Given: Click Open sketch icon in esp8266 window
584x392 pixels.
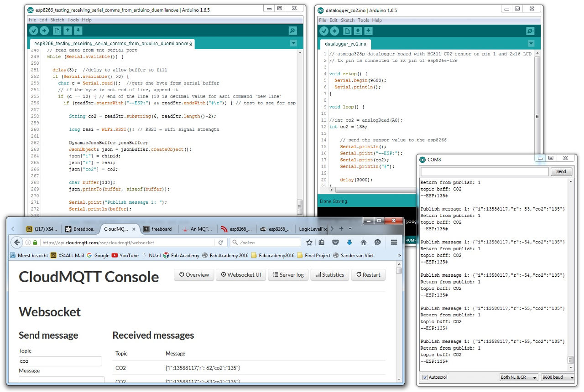Looking at the screenshot, I should pos(68,31).
